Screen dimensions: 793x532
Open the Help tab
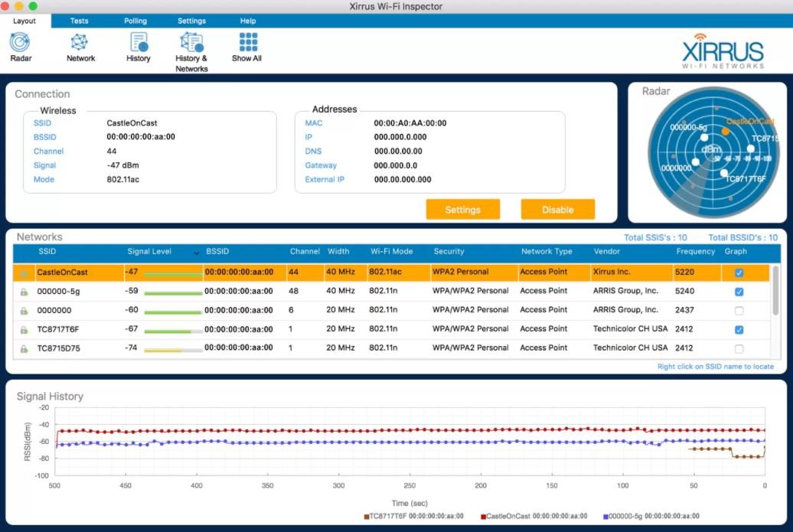tap(248, 21)
